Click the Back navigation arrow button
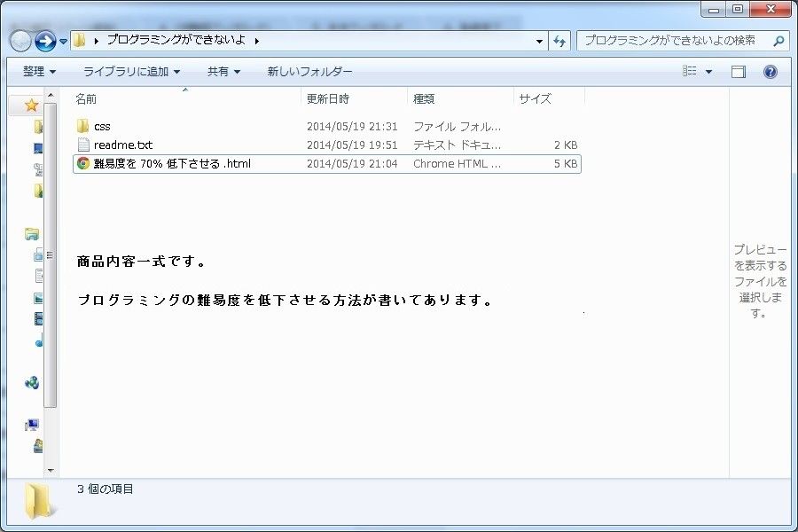This screenshot has width=798, height=532. tap(21, 41)
